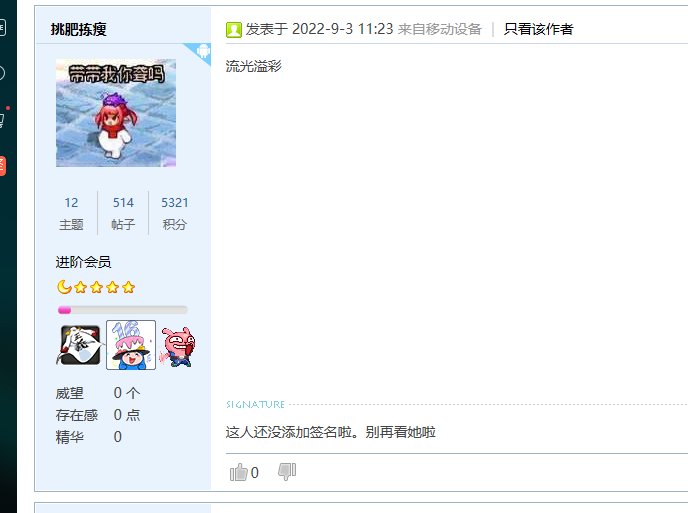Click the orange sidebar button on left edge
Image resolution: width=688 pixels, height=513 pixels.
pyautogui.click(x=3, y=166)
